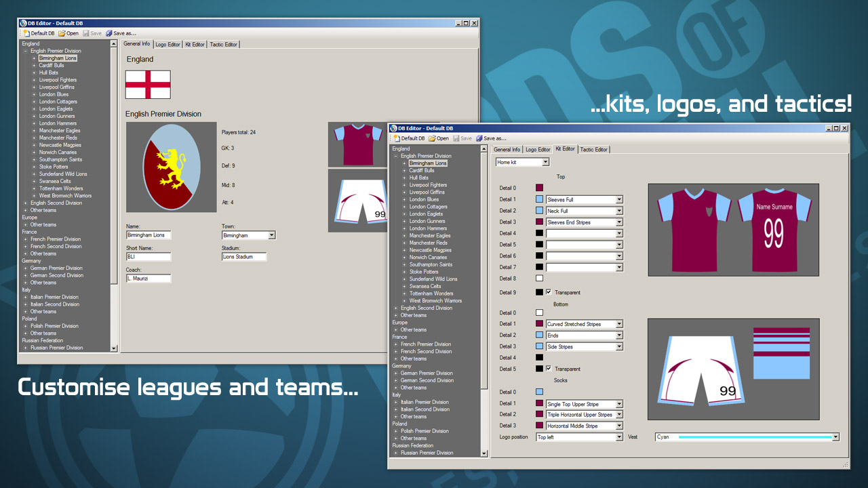Click Open icon in Kit Editor window toolbar
The width and height of the screenshot is (868, 488).
(x=432, y=138)
